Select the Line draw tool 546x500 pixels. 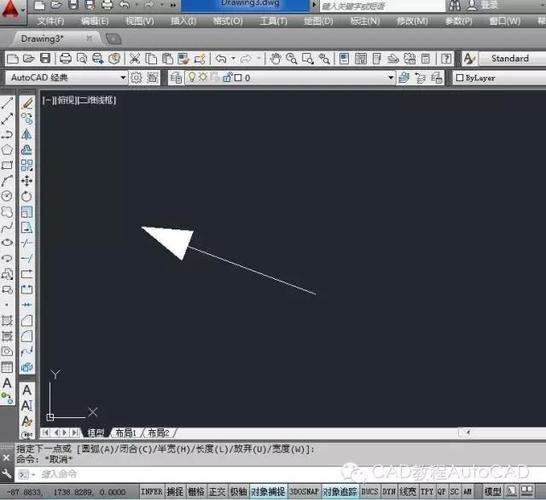[x=7, y=103]
